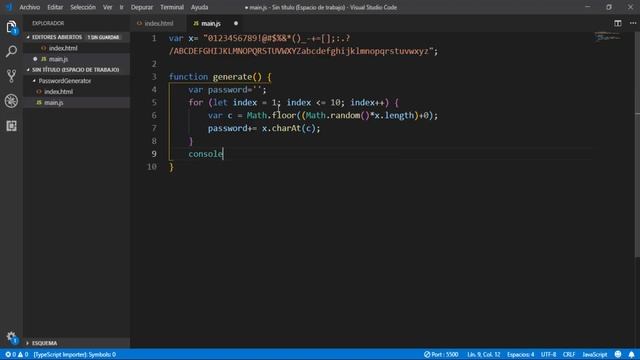Click the code minimap preview
The height and width of the screenshot is (360, 640).
pyautogui.click(x=608, y=38)
